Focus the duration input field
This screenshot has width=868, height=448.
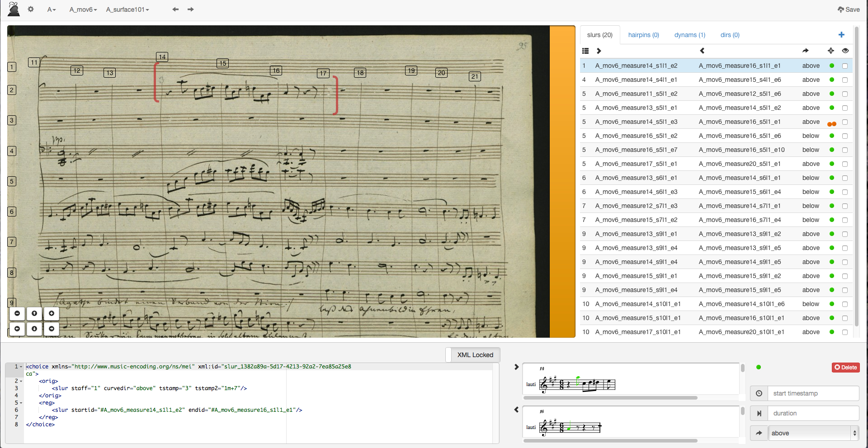point(813,413)
